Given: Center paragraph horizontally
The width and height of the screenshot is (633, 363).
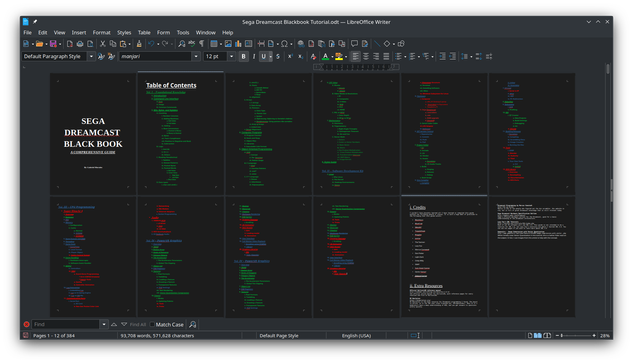Looking at the screenshot, I should [366, 57].
